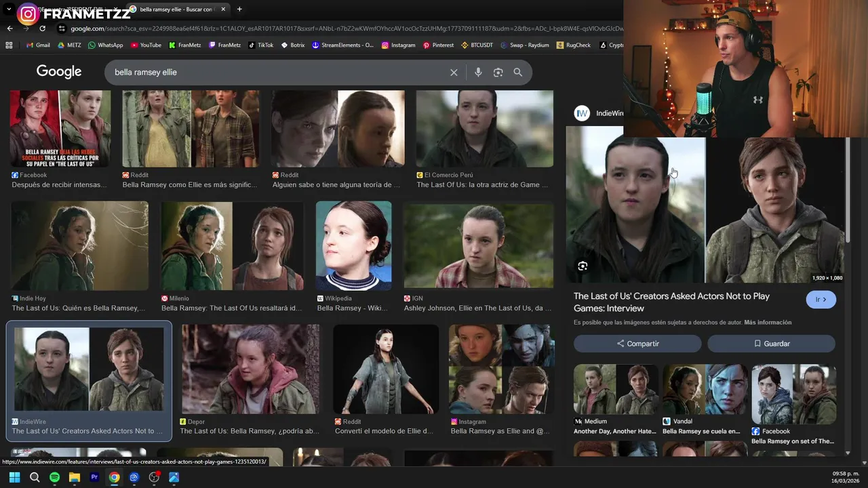Screen dimensions: 868x488
Task: Open the Medium related image
Action: 616,390
